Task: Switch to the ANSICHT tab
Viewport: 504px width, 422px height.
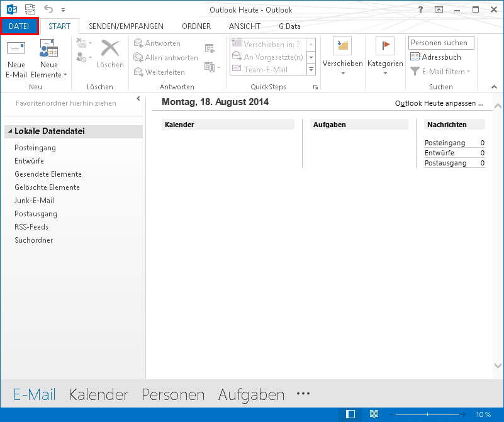Action: tap(245, 26)
